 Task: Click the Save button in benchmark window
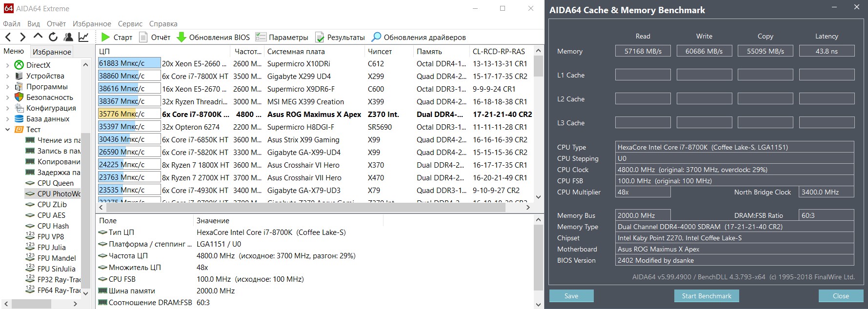[571, 296]
